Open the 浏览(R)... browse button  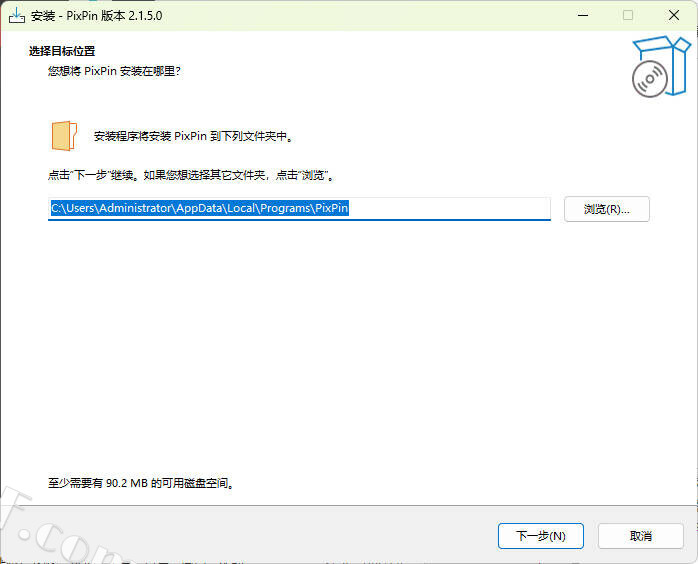(607, 209)
